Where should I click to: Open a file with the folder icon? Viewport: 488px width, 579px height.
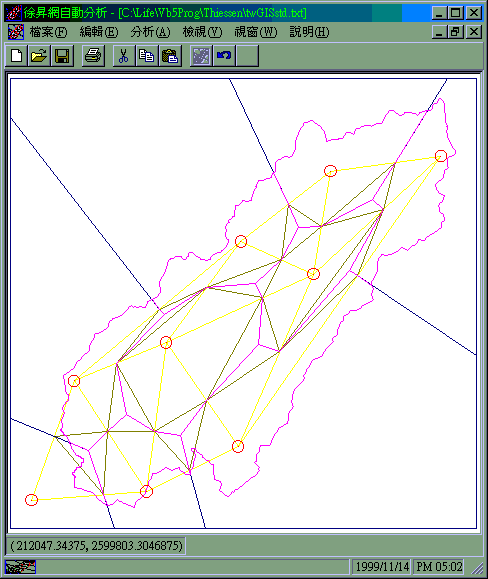click(39, 56)
